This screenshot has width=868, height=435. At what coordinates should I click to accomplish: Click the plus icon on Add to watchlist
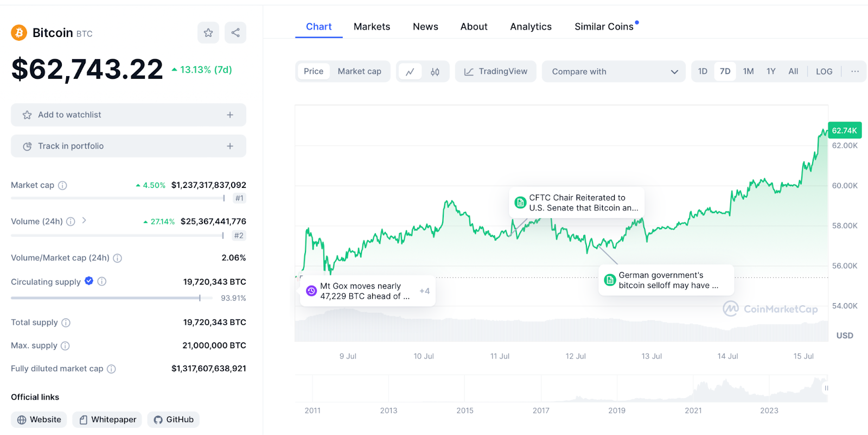230,115
